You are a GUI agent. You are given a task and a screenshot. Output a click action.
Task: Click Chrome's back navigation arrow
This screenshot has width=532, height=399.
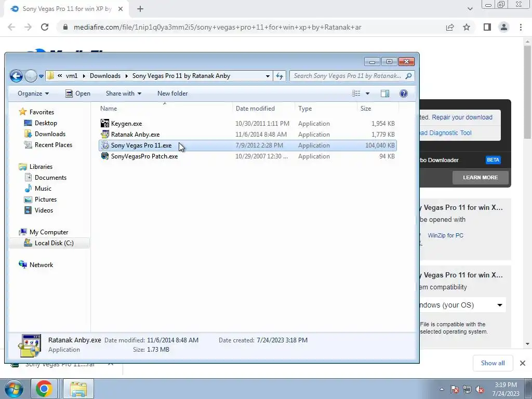(x=11, y=27)
